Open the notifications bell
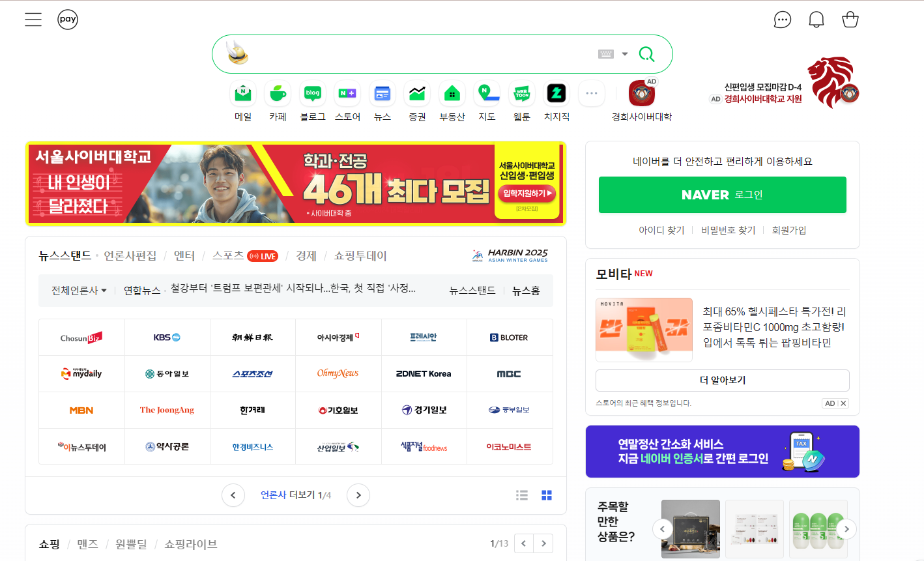This screenshot has height=561, width=924. 816,20
